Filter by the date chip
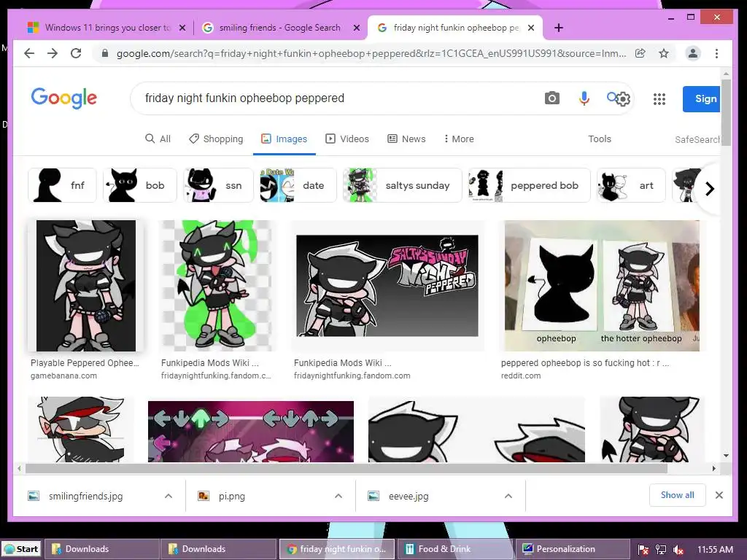Viewport: 747px width, 560px height. coord(298,185)
